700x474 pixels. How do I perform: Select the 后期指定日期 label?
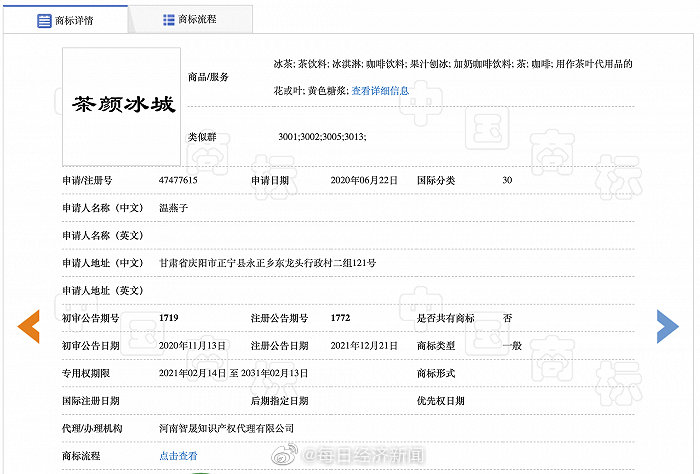click(x=279, y=401)
